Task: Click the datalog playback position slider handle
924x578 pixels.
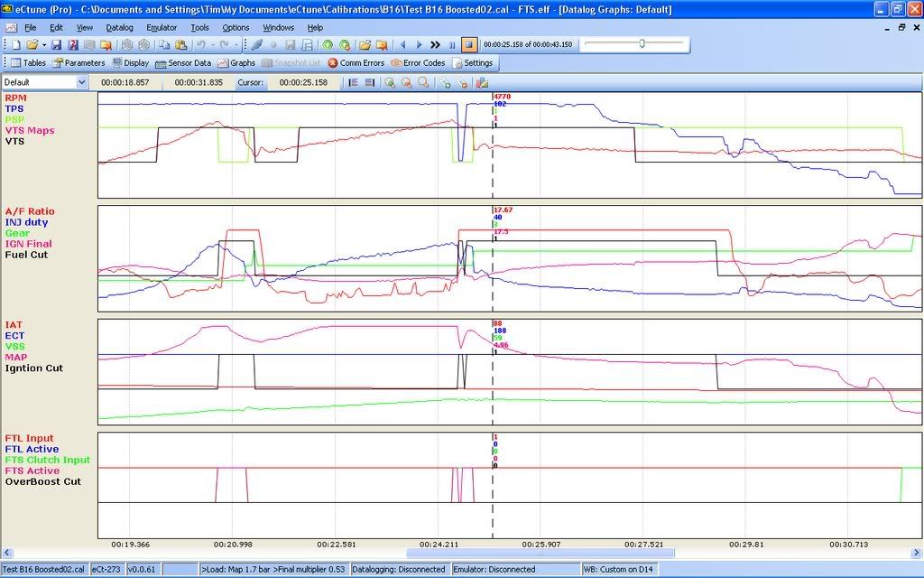Action: coord(642,43)
